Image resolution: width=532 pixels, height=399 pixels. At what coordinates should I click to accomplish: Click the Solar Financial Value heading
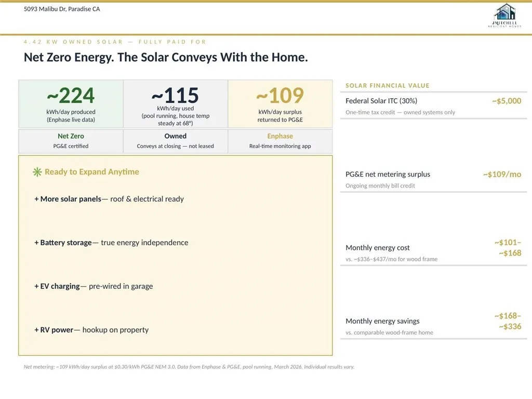(388, 86)
